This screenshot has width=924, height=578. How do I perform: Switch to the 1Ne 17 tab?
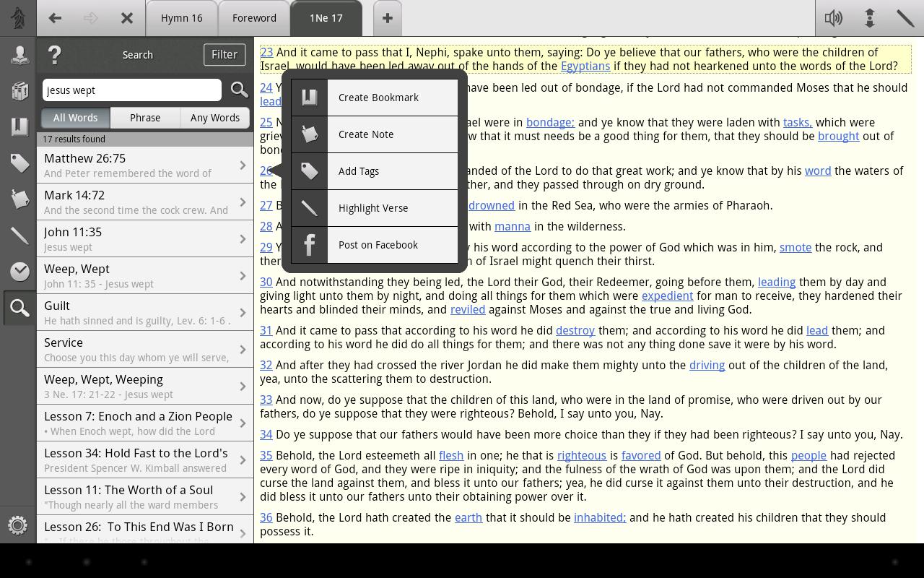click(x=326, y=18)
